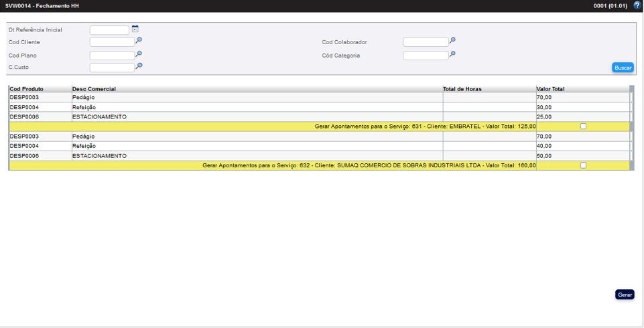Open the C.Custo lookup magnifier
The image size is (644, 328).
(139, 66)
